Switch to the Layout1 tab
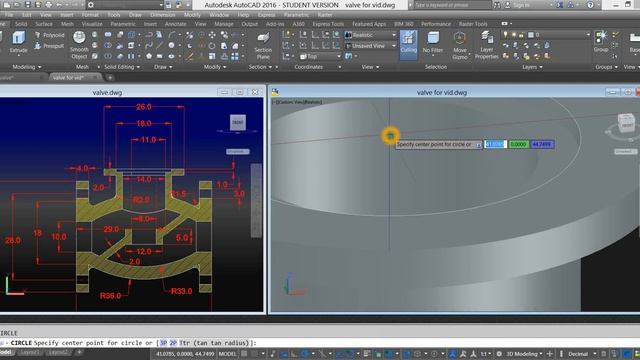The image size is (640, 360). pyautogui.click(x=30, y=352)
